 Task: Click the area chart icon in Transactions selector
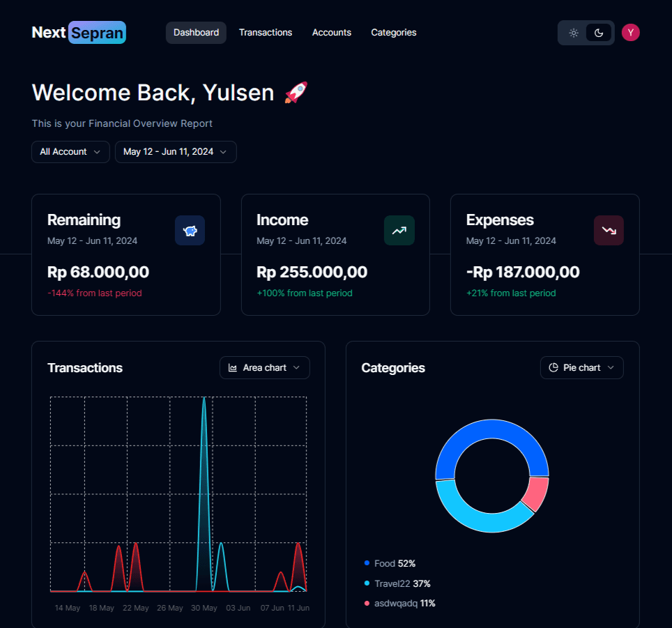[x=234, y=368]
